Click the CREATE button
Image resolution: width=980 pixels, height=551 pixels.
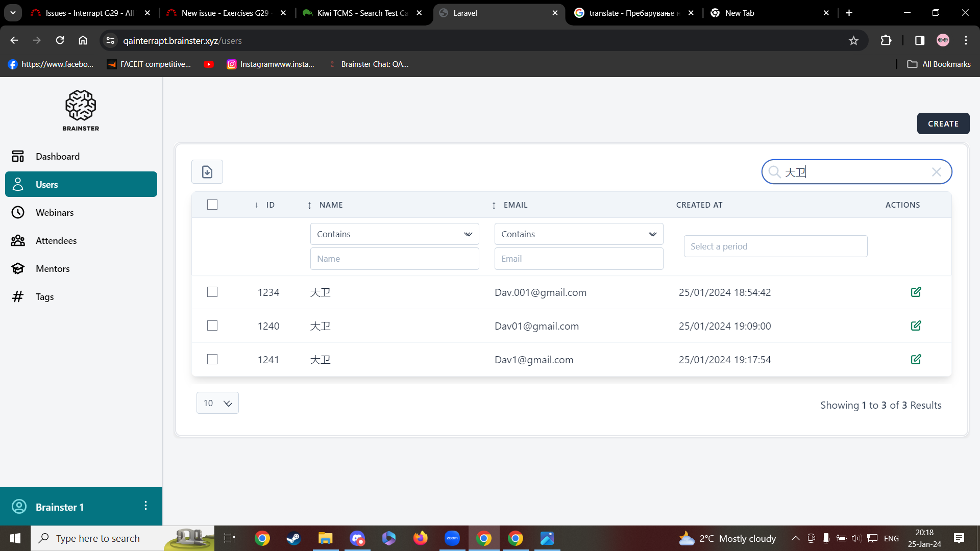click(x=943, y=123)
